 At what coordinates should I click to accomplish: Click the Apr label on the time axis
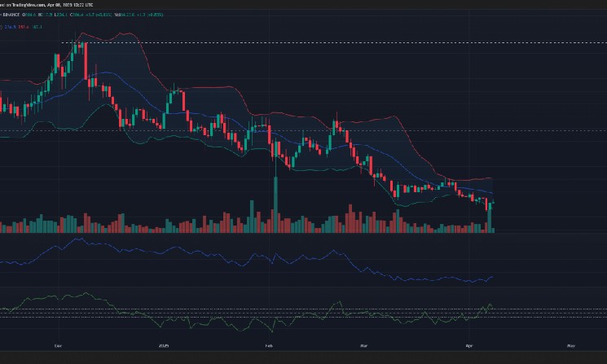(x=469, y=345)
